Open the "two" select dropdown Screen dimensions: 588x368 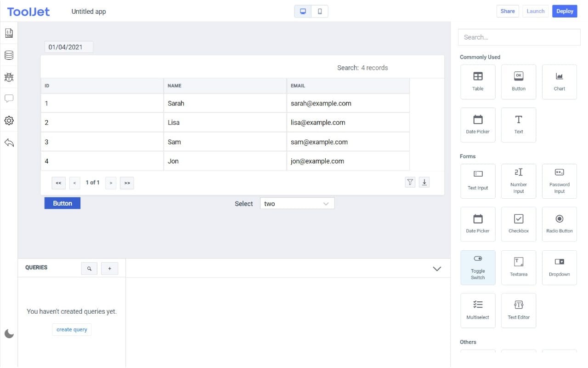click(297, 203)
